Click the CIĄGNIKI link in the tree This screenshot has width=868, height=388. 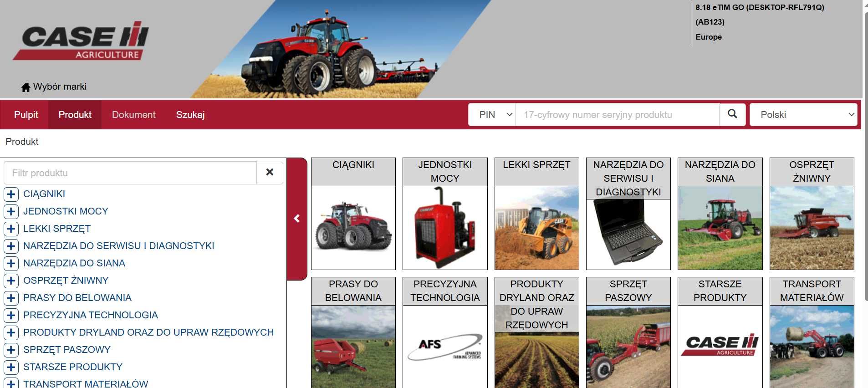(44, 194)
